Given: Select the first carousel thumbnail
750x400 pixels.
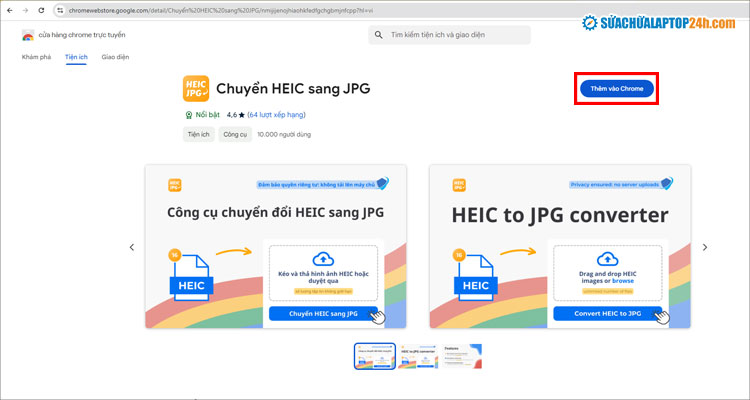Looking at the screenshot, I should point(375,356).
